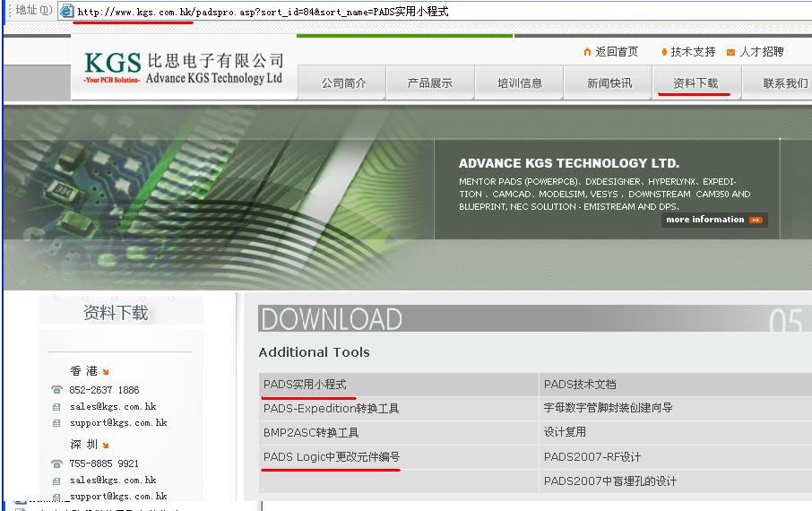This screenshot has height=511, width=812.
Task: Open PADS Logic中更改元件编号 download
Action: point(332,457)
